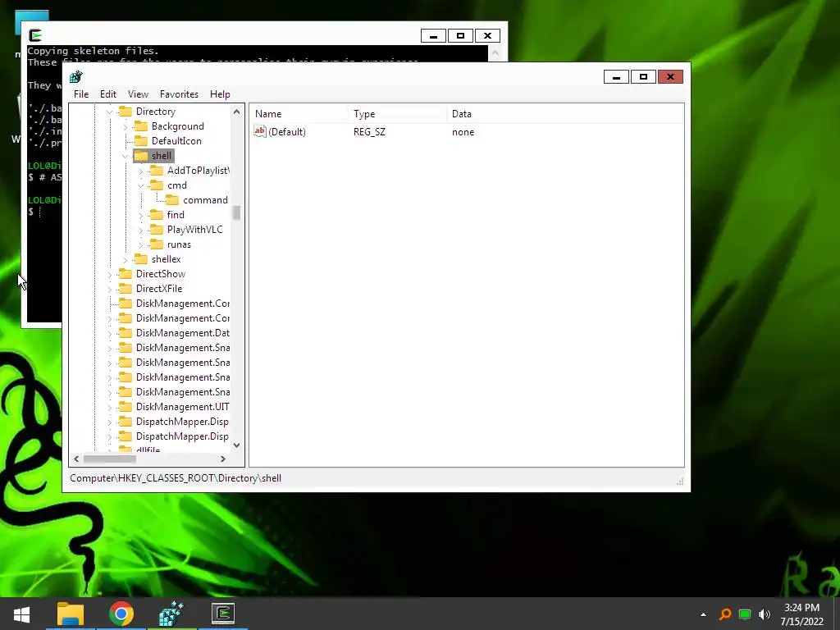Expand the shellex key

(126, 260)
